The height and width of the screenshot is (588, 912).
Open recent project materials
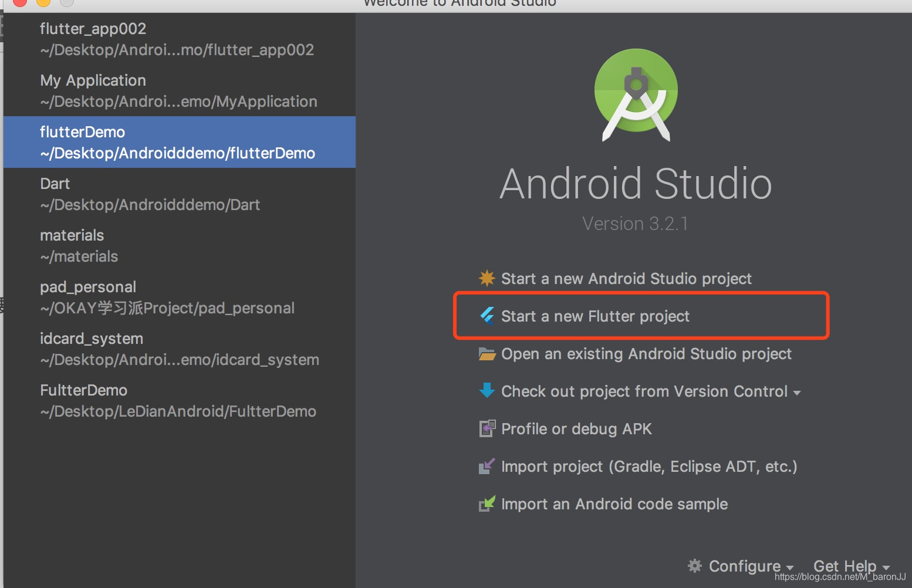180,245
